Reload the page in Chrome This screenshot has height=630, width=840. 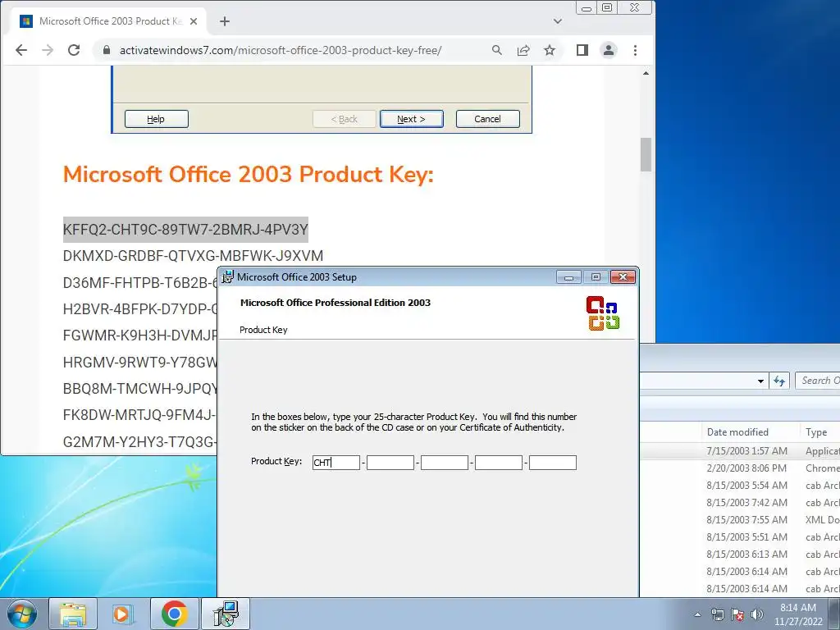pyautogui.click(x=74, y=50)
